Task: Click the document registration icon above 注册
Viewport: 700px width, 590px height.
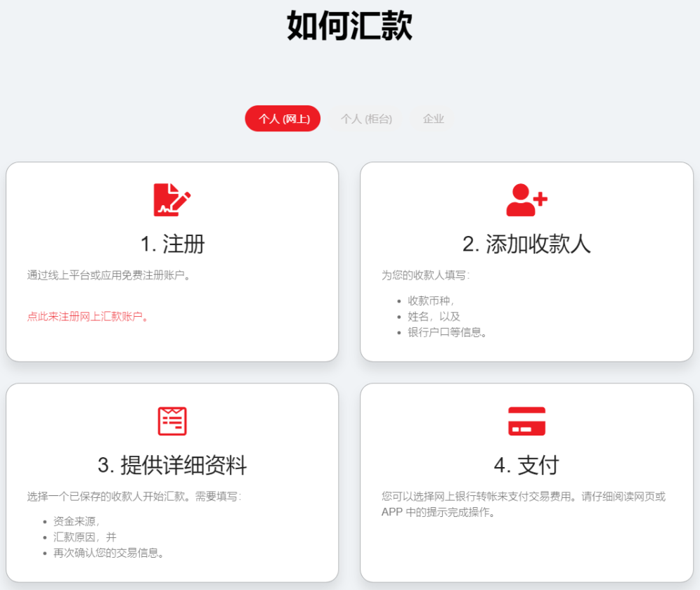Action: [171, 198]
